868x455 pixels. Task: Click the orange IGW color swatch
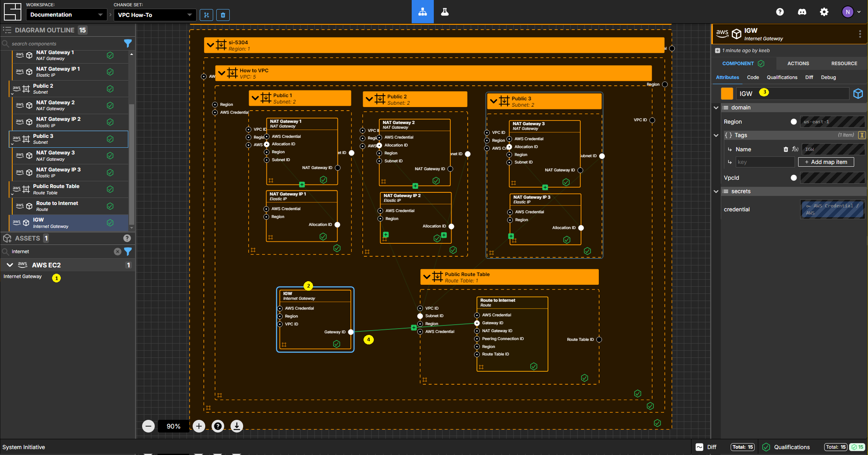point(727,94)
